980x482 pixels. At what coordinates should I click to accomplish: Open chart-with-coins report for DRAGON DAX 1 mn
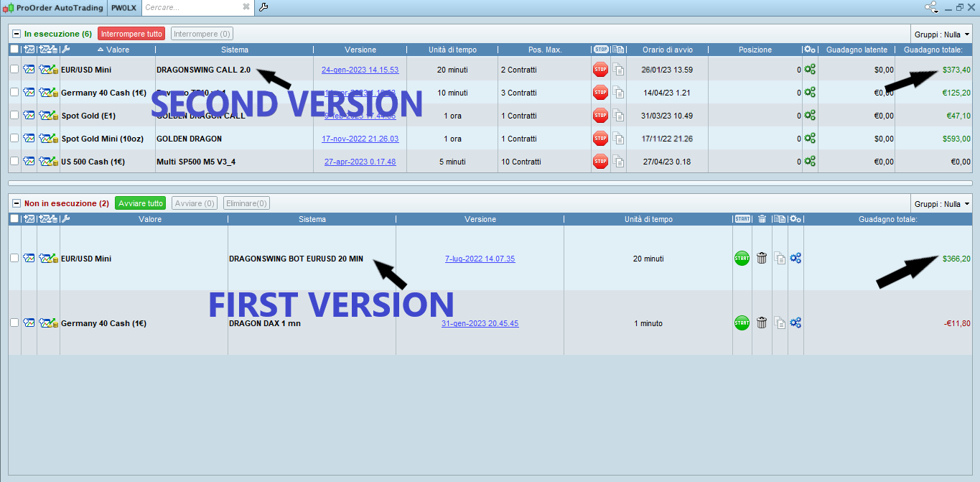pos(48,323)
